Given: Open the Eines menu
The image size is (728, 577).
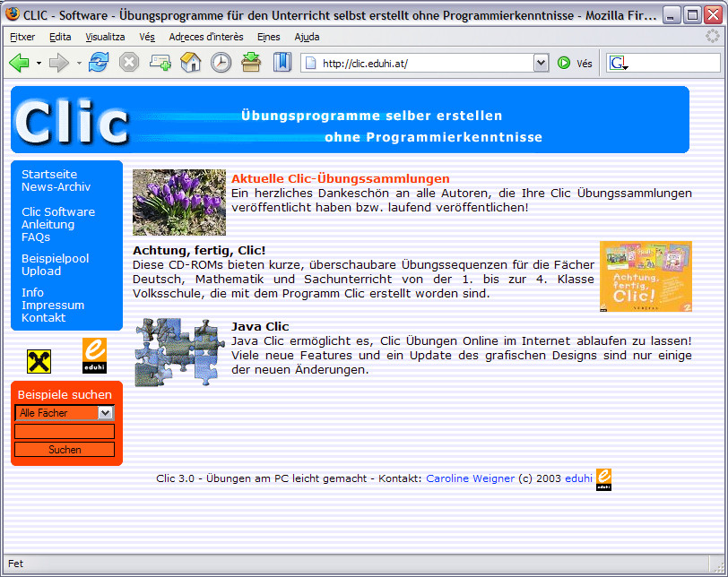Looking at the screenshot, I should [x=269, y=37].
